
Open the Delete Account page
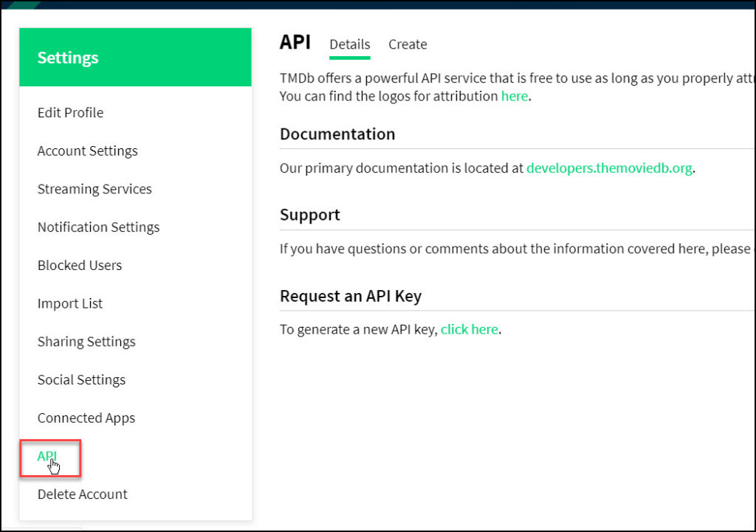(82, 494)
